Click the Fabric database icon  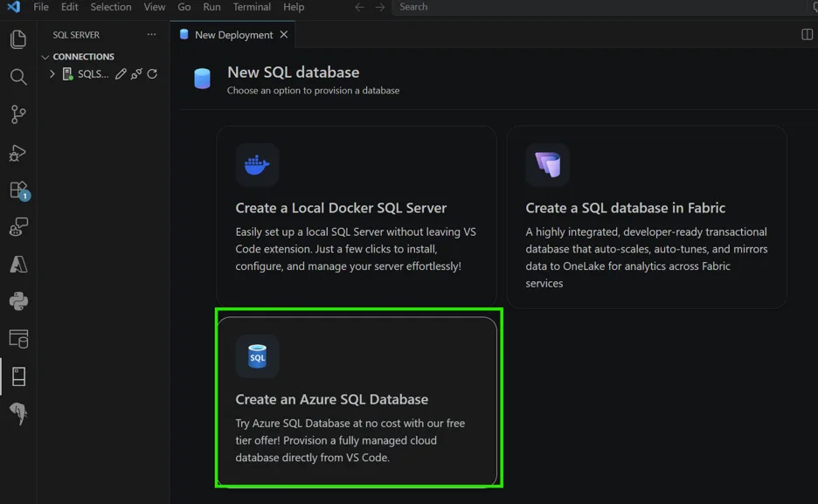point(547,165)
